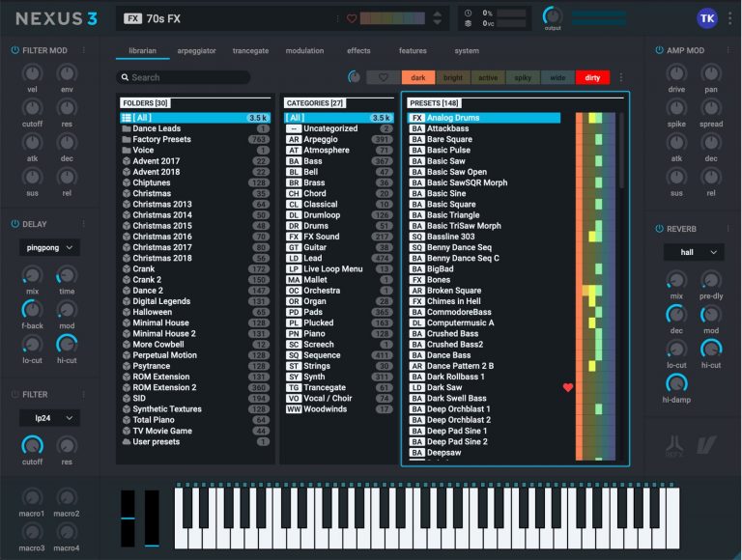
Task: Click the Delay f-back knob
Action: click(32, 310)
